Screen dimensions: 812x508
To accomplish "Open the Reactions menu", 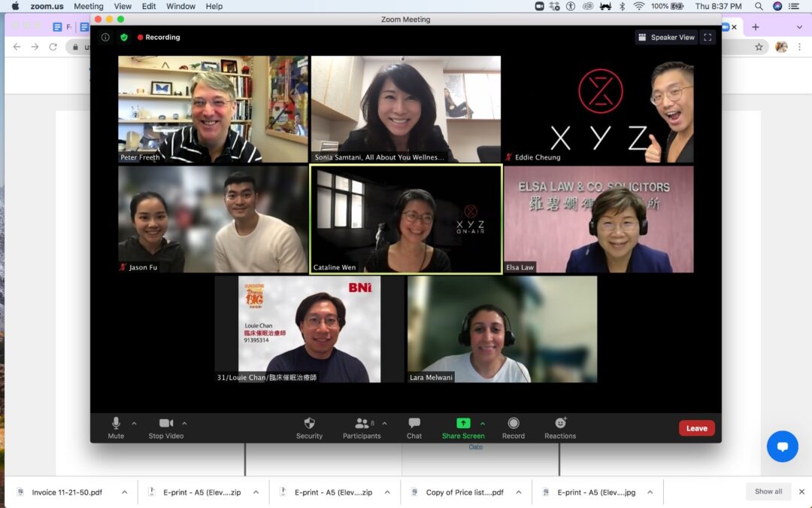I will coord(560,424).
